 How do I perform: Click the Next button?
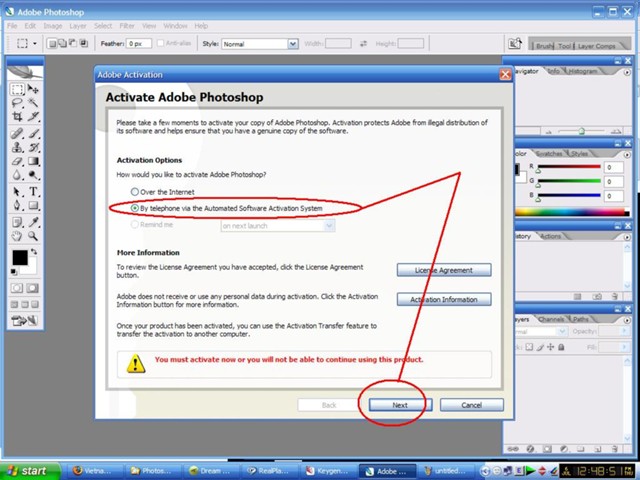[x=400, y=405]
